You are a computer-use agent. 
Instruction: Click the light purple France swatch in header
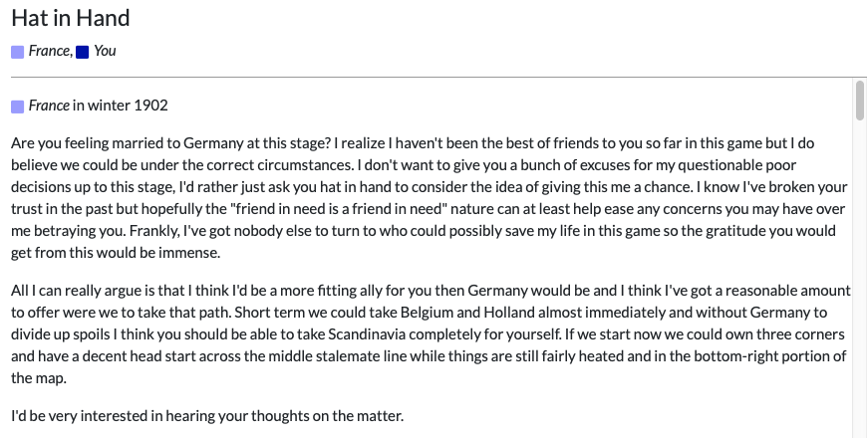17,52
